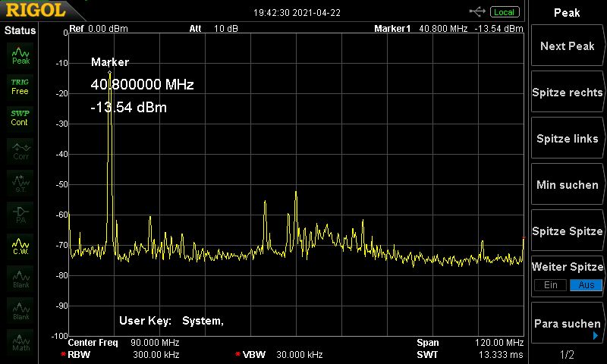Viewport: 607px width, 364px height.
Task: Choose the Spitze links softkey
Action: (x=567, y=139)
